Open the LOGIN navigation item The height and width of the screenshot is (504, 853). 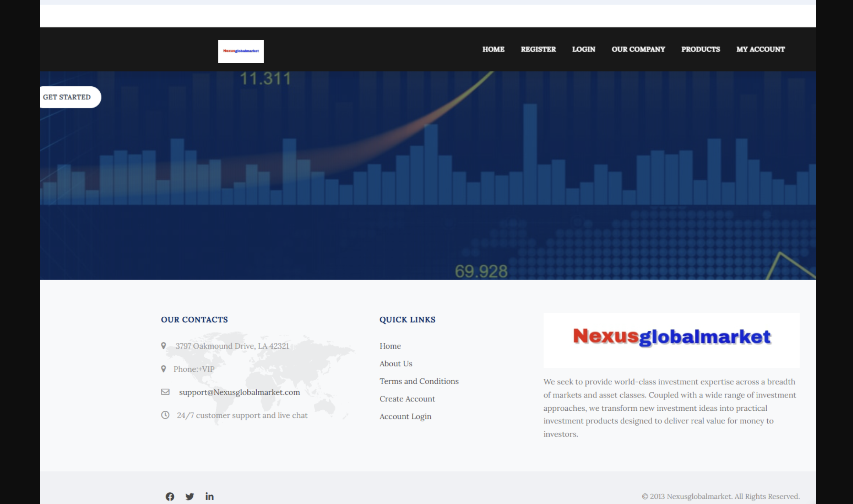[583, 49]
